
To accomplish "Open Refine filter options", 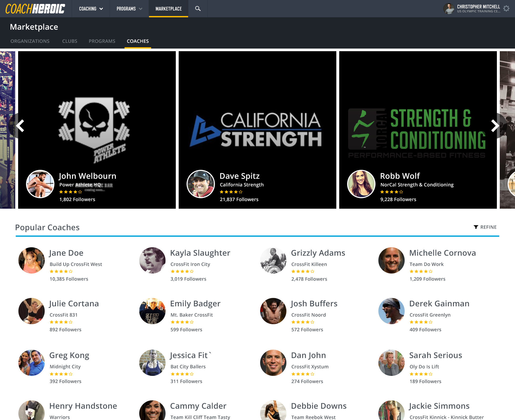I will (485, 227).
